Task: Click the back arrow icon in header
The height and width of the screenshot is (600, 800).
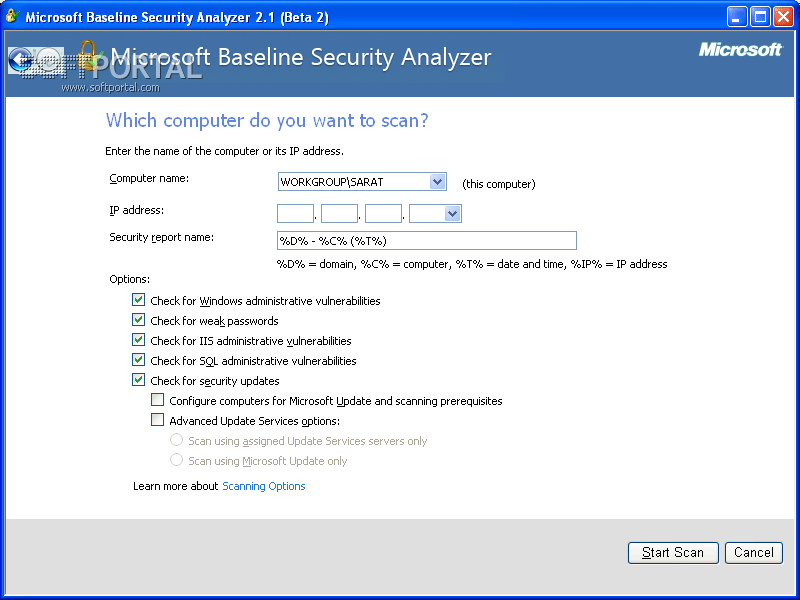Action: point(20,60)
